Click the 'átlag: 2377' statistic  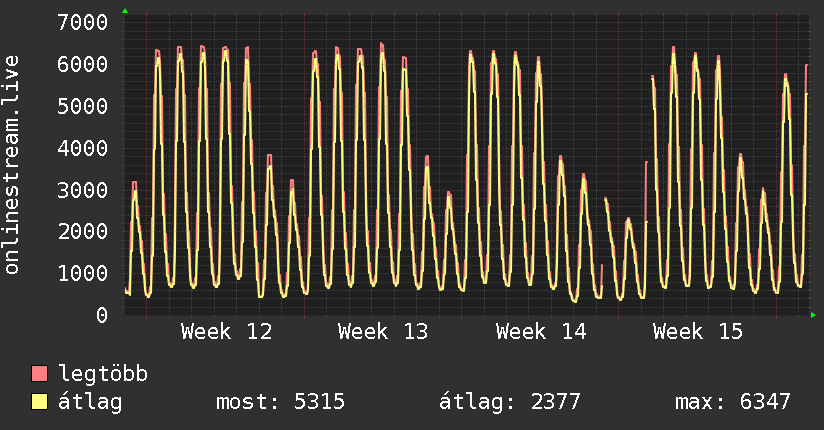click(x=510, y=402)
